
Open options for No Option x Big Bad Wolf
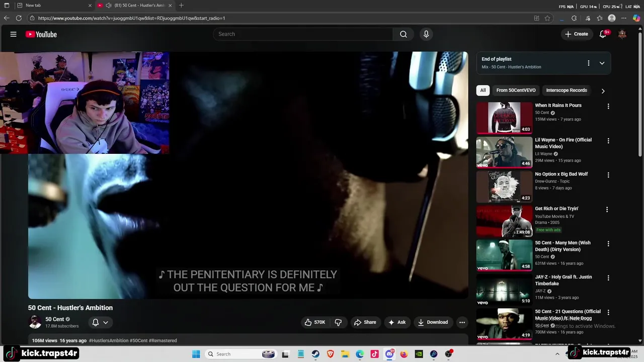pyautogui.click(x=608, y=175)
